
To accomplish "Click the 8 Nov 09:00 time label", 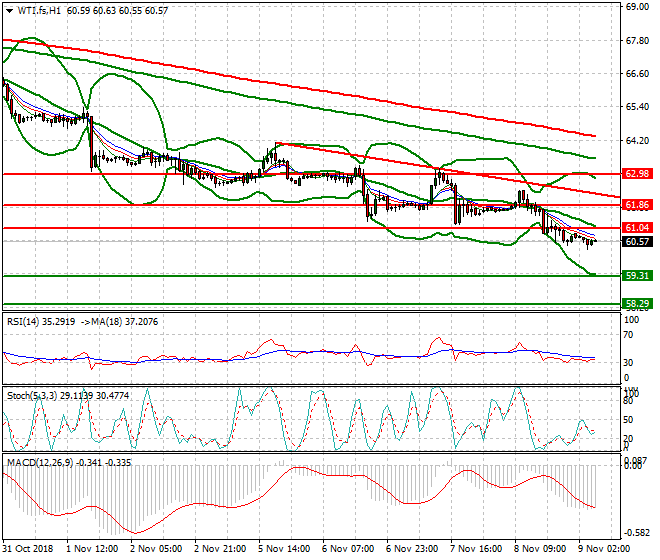I will click(540, 549).
